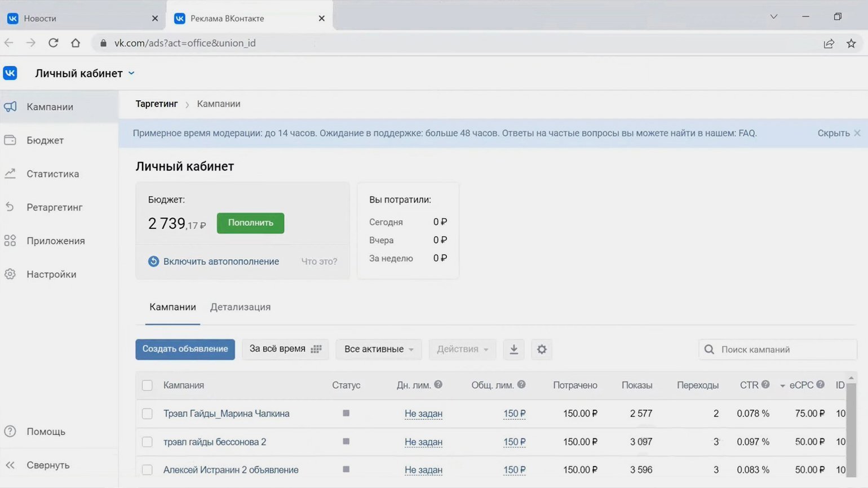Close the moderation notice with the X

pos(857,133)
